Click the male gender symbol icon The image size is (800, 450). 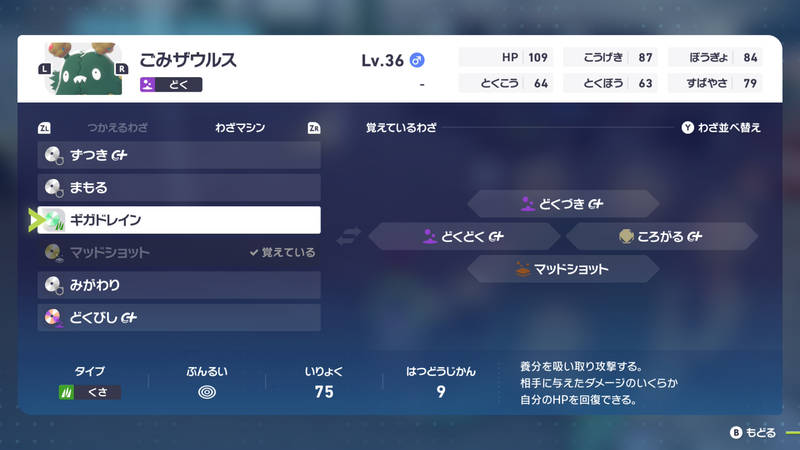(x=418, y=61)
